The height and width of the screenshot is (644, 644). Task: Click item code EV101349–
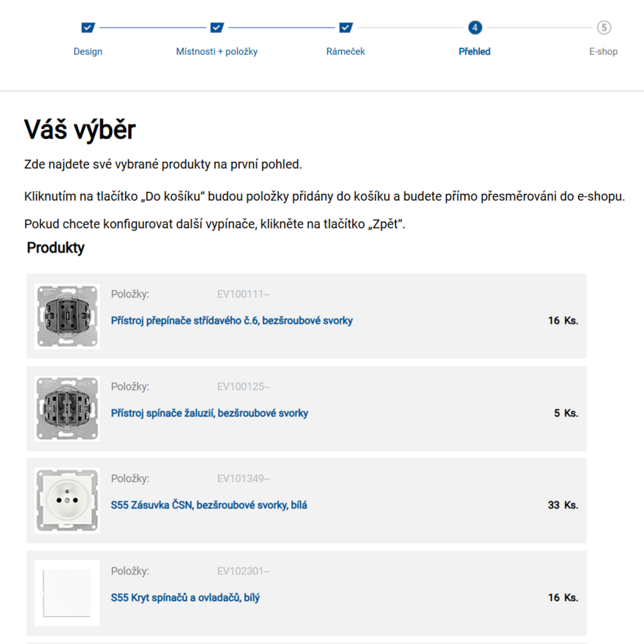pyautogui.click(x=243, y=479)
